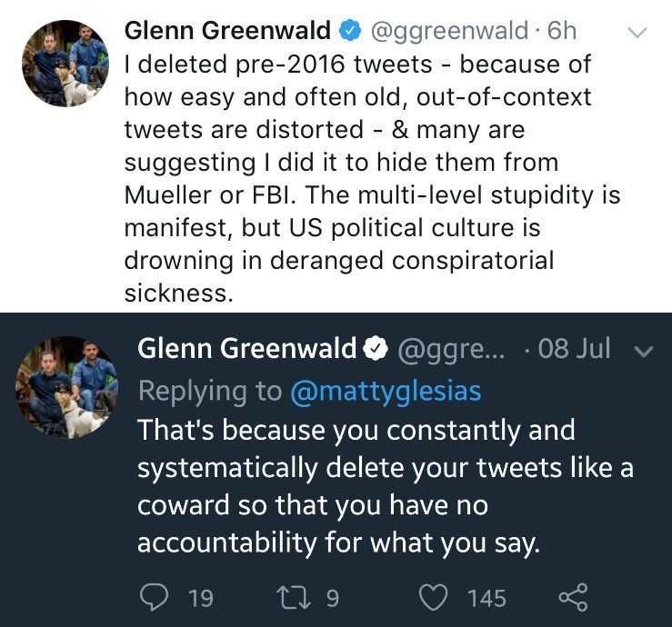This screenshot has height=627, width=672.
Task: Click the blue verified badge in top tweet
Action: coord(348,31)
